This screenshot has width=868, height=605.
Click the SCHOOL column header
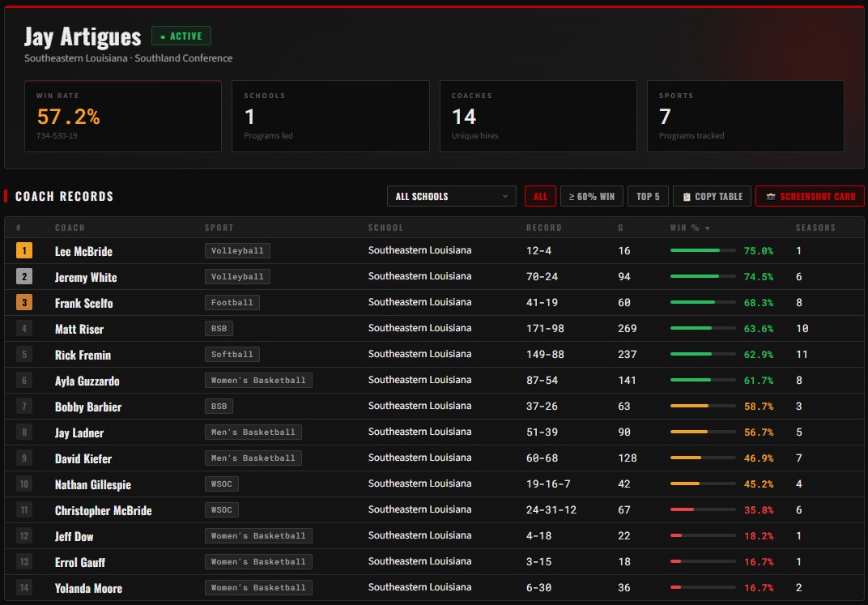pos(386,228)
